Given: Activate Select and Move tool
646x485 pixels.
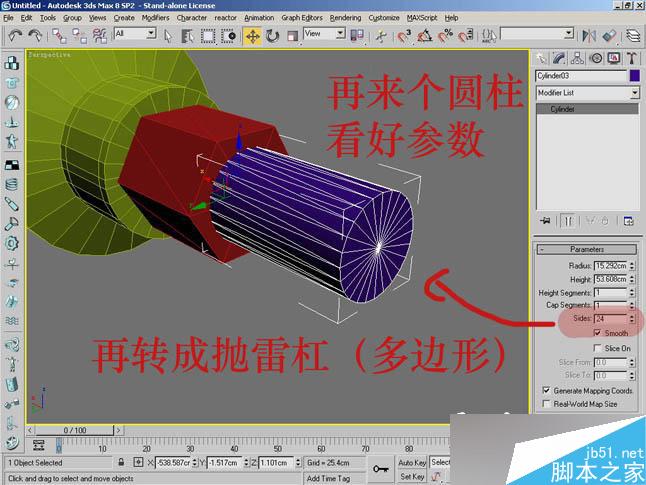Looking at the screenshot, I should pyautogui.click(x=252, y=36).
